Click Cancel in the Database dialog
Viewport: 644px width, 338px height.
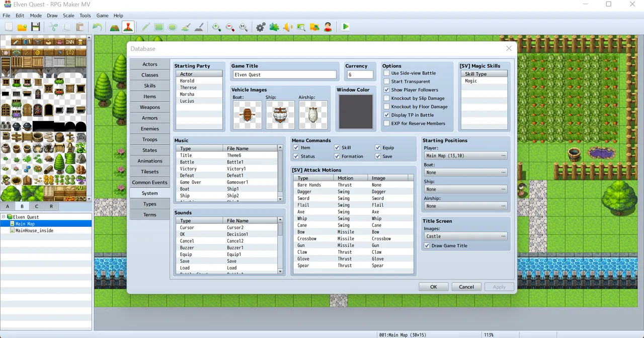pyautogui.click(x=466, y=287)
